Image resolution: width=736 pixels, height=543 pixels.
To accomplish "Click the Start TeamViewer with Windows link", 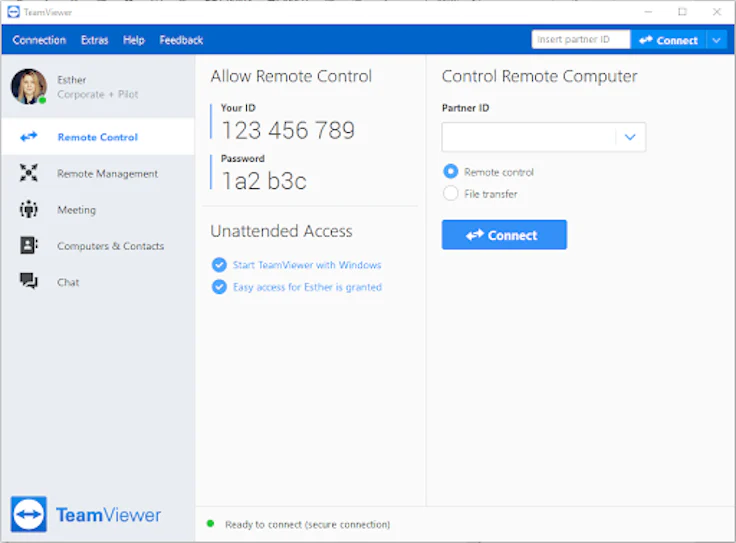I will 307,265.
